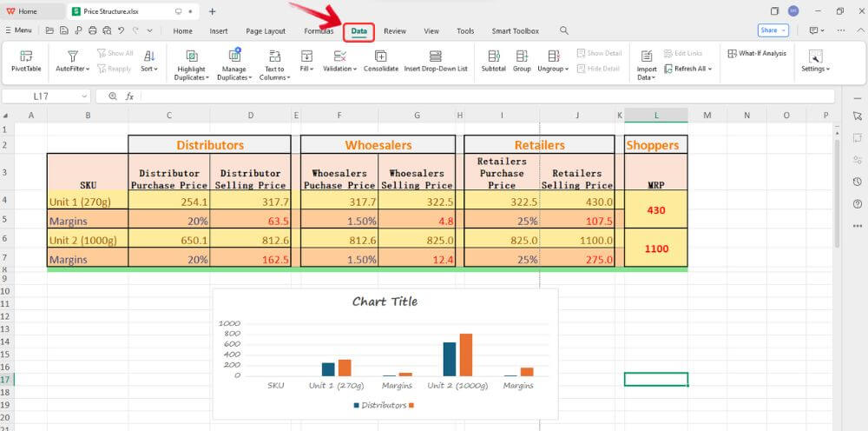The image size is (868, 431).
Task: Click the user avatar in title bar
Action: [x=793, y=11]
